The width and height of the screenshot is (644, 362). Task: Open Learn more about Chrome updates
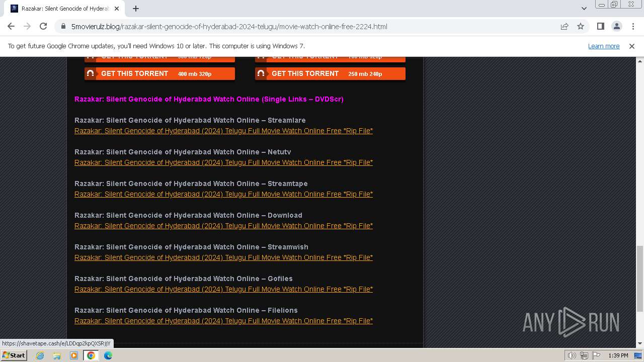coord(604,46)
